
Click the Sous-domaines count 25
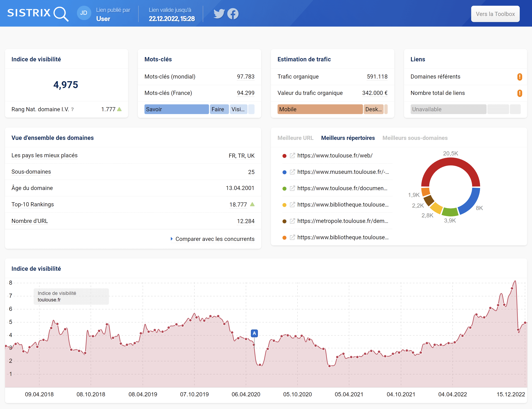click(251, 172)
